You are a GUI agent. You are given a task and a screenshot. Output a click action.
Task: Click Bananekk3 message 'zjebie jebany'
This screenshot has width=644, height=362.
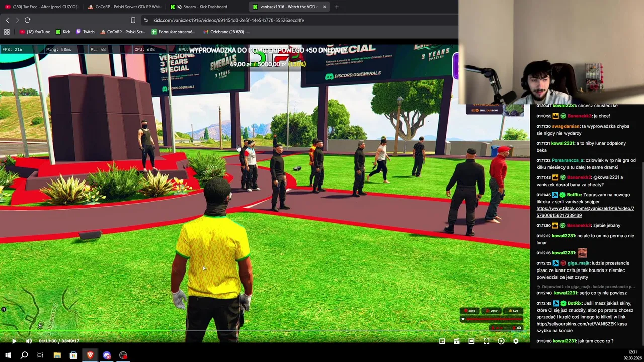pos(606,225)
